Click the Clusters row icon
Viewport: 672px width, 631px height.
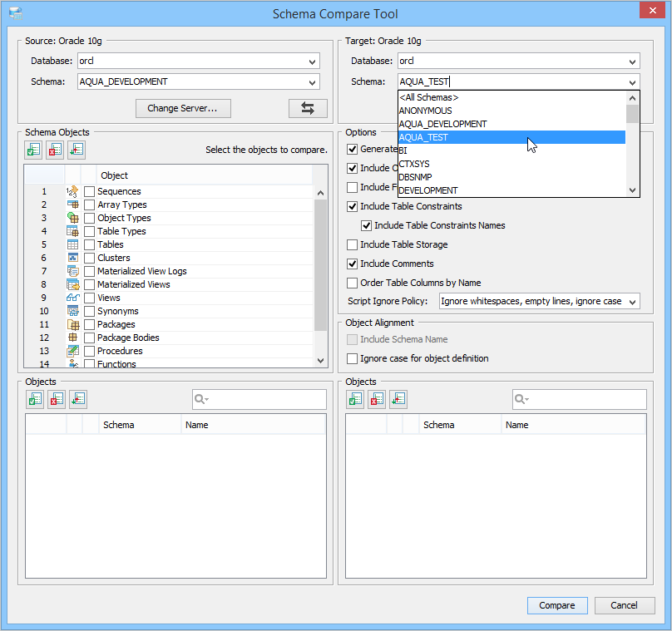73,258
